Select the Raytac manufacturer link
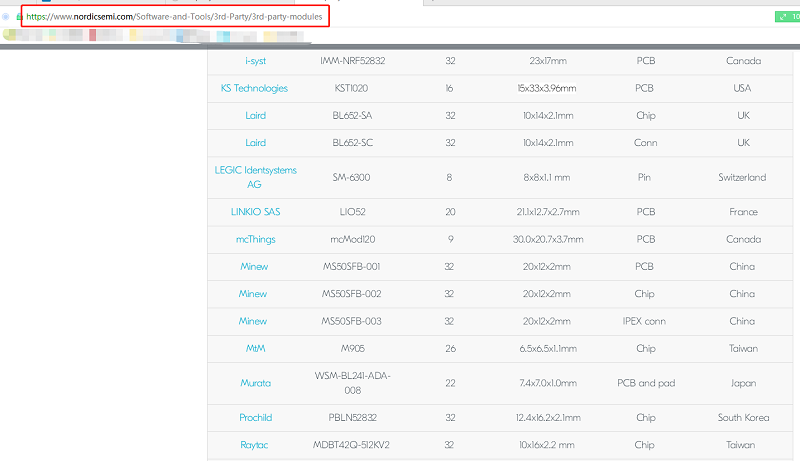Screen dimensions: 800x461 tap(255, 445)
